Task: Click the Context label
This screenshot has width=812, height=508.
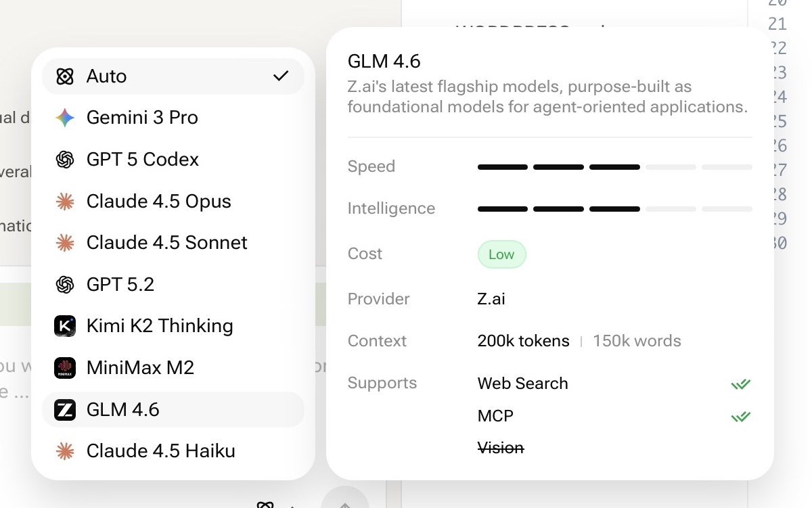Action: [377, 341]
